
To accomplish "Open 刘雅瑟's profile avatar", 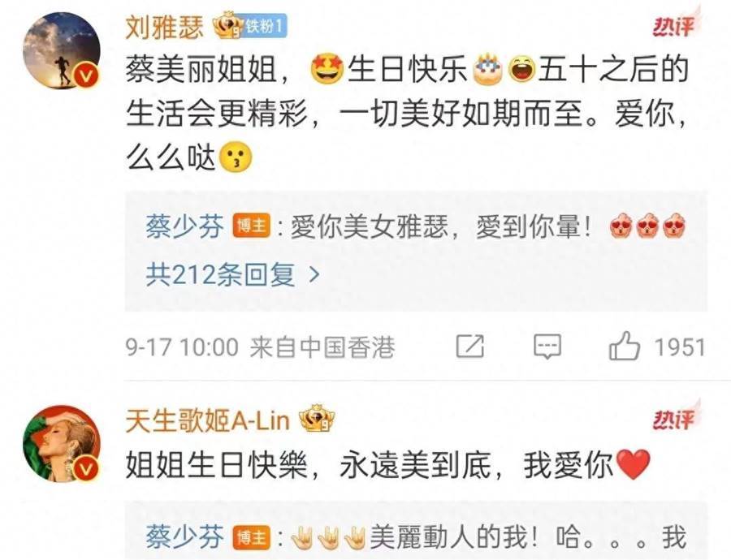I will (62, 50).
